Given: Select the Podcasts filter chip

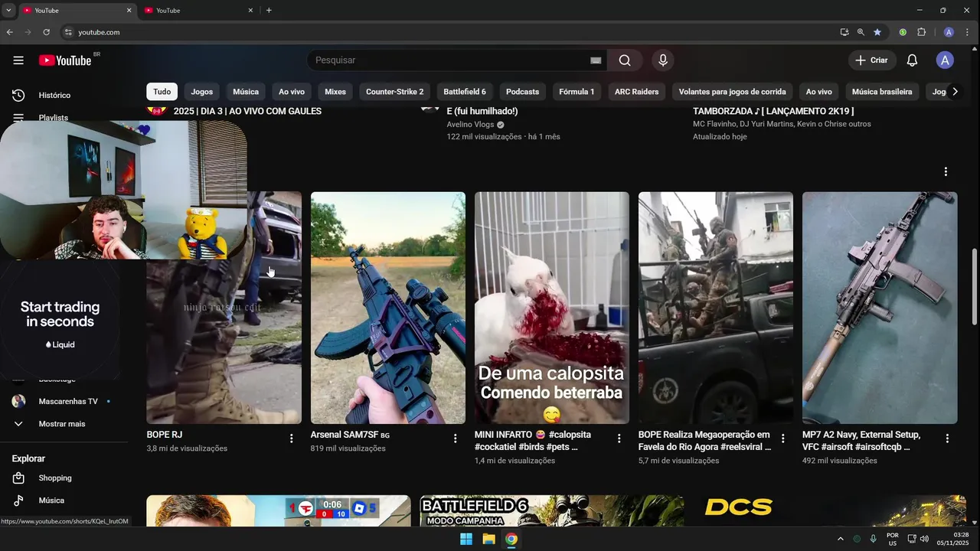Looking at the screenshot, I should click(x=523, y=91).
